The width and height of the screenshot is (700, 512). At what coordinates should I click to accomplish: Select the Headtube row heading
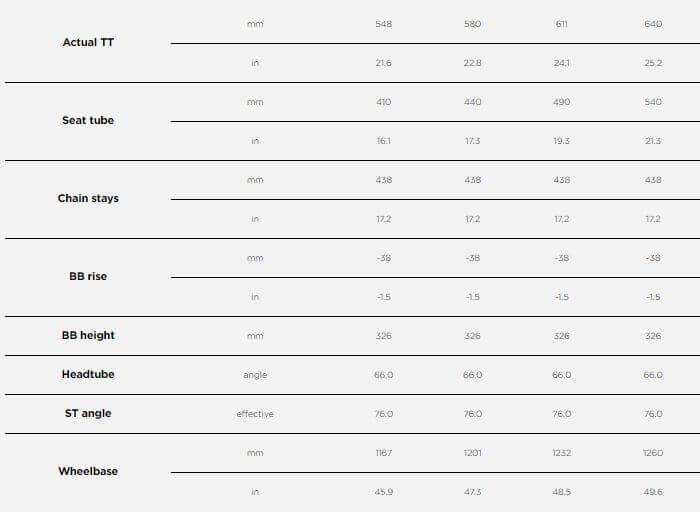(88, 374)
